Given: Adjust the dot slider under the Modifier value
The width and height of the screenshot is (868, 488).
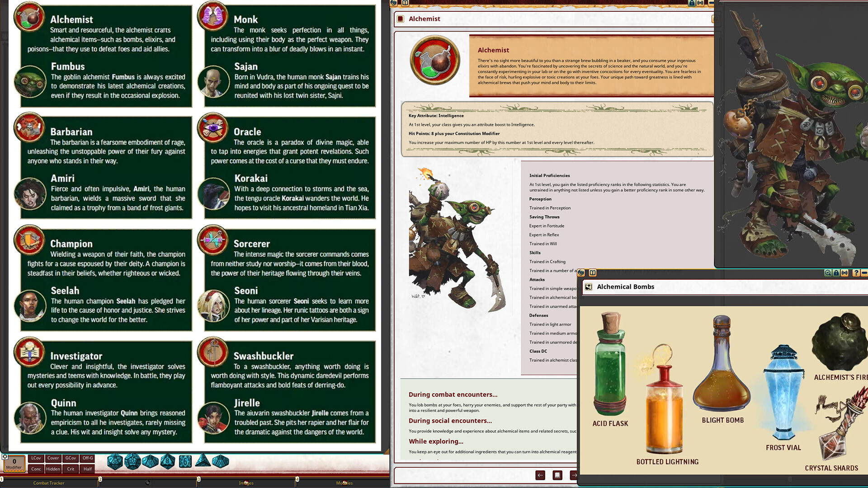Looking at the screenshot, I should (14, 471).
